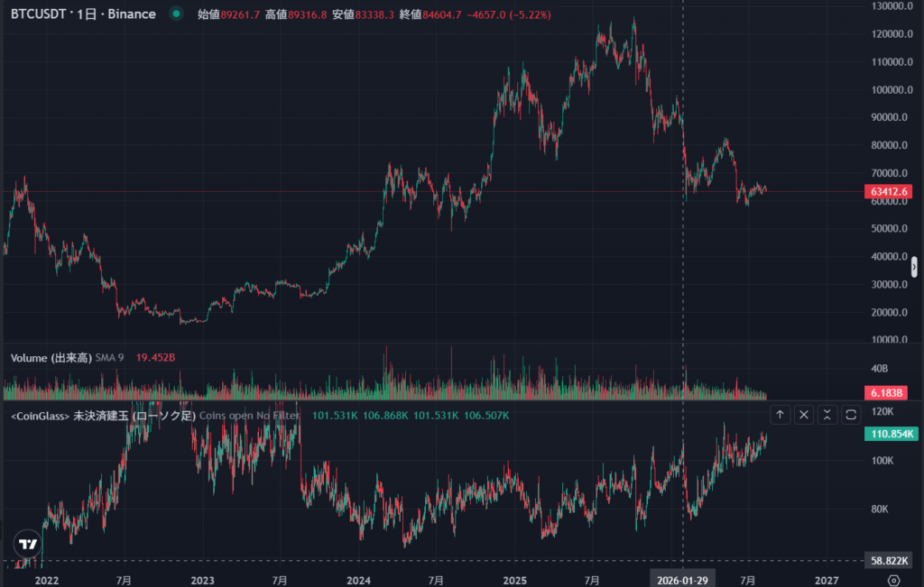Viewport: 924px width, 587px height.
Task: Click the 106.507K indicator value
Action: click(486, 416)
